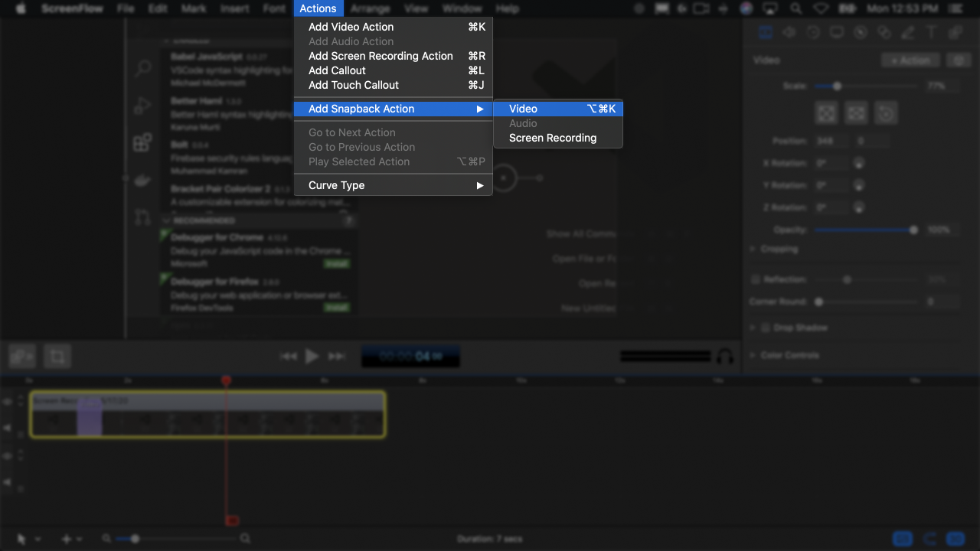Click the Position X field 348
The height and width of the screenshot is (551, 980).
(831, 141)
